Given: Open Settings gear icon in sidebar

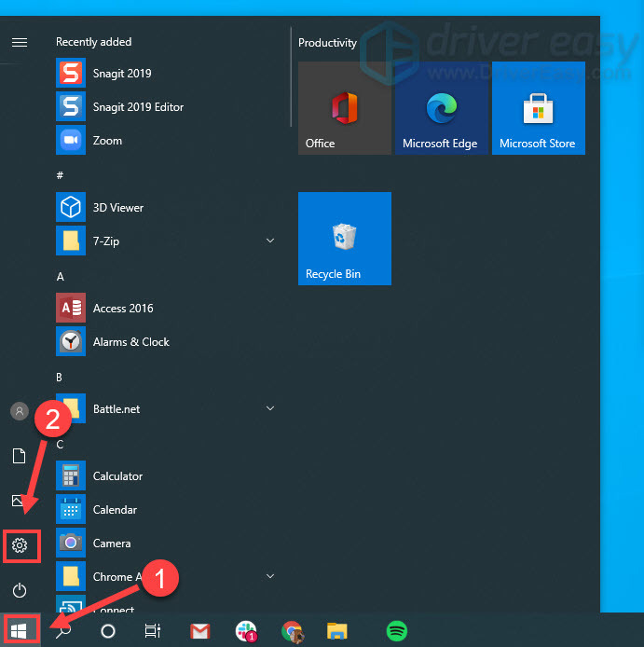Looking at the screenshot, I should [x=20, y=544].
